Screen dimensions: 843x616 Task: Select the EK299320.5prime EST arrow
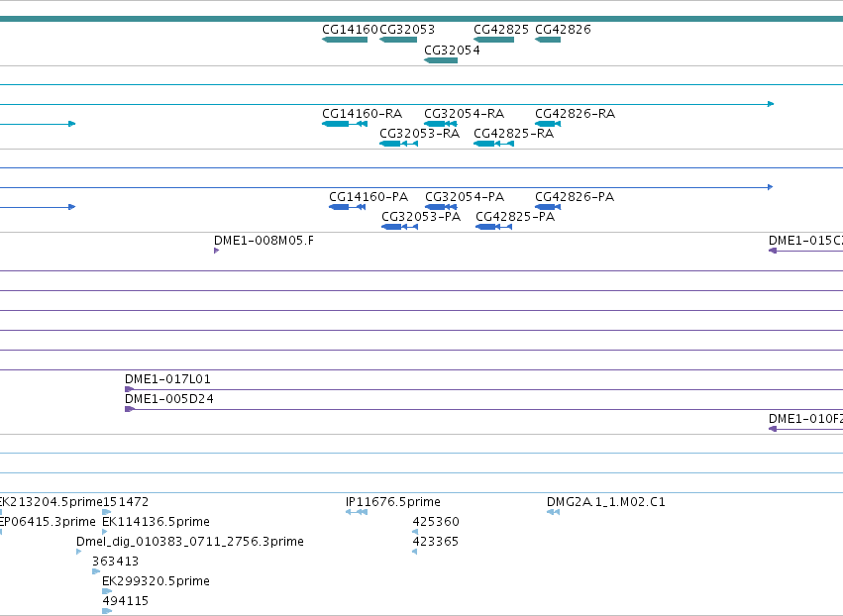coord(107,591)
